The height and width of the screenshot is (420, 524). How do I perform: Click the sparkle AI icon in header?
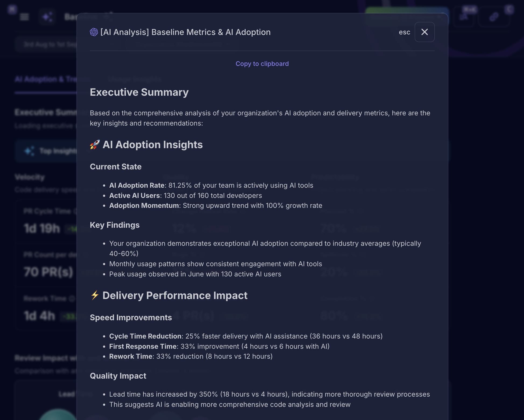tap(47, 17)
